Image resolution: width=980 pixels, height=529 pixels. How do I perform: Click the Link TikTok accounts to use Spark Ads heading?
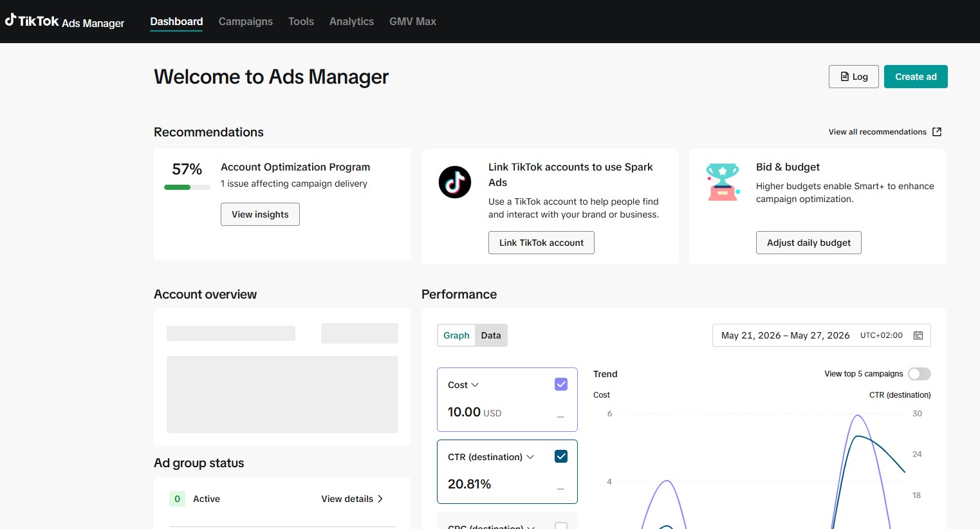(571, 174)
